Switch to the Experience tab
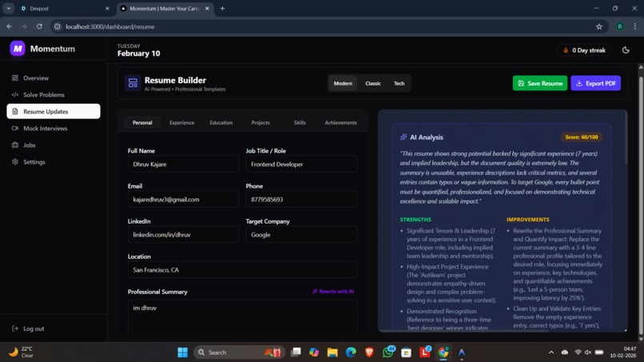The height and width of the screenshot is (362, 644). coord(181,123)
